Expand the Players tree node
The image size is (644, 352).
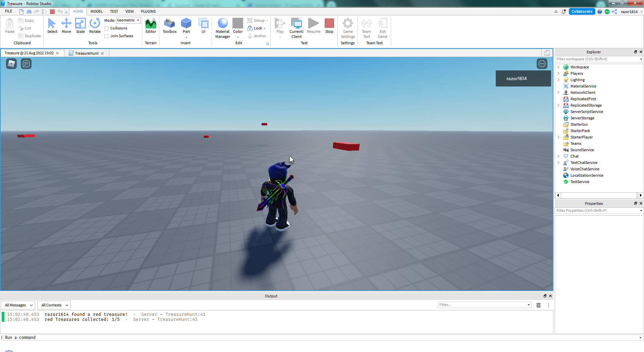(x=558, y=73)
